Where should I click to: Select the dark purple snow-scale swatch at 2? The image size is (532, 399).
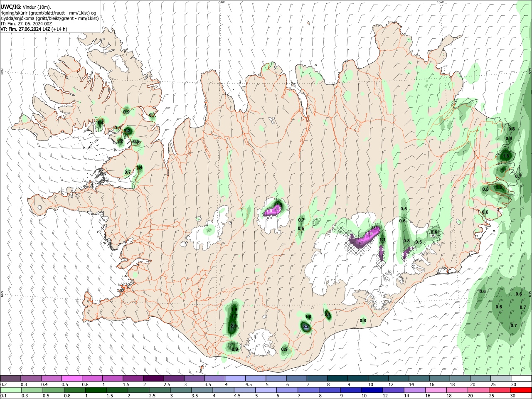tap(153, 379)
